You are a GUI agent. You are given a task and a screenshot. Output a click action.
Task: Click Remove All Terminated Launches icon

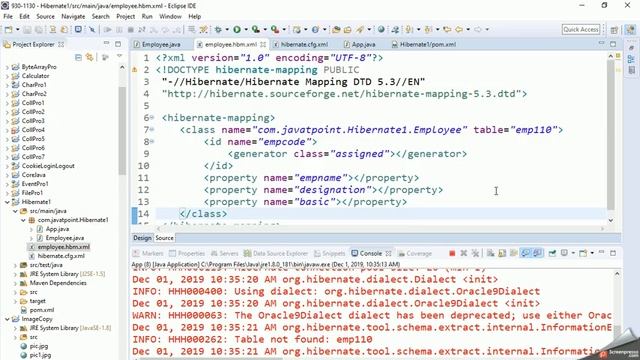475,253
